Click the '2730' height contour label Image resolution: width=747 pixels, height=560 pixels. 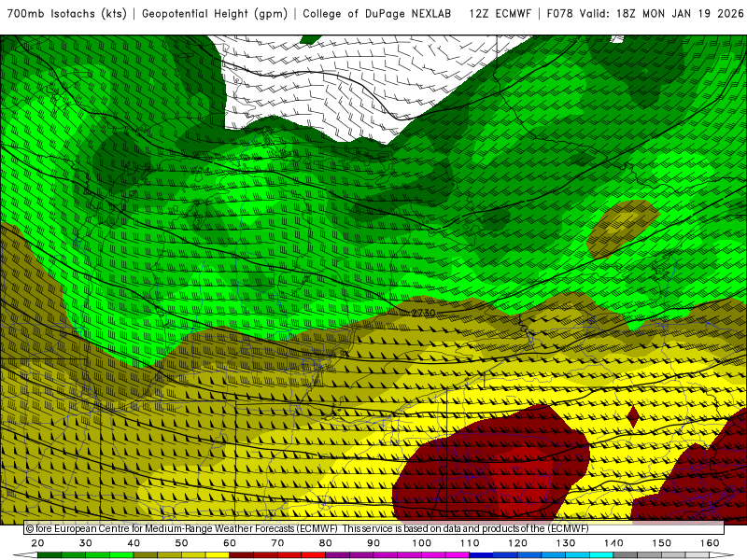click(x=423, y=313)
